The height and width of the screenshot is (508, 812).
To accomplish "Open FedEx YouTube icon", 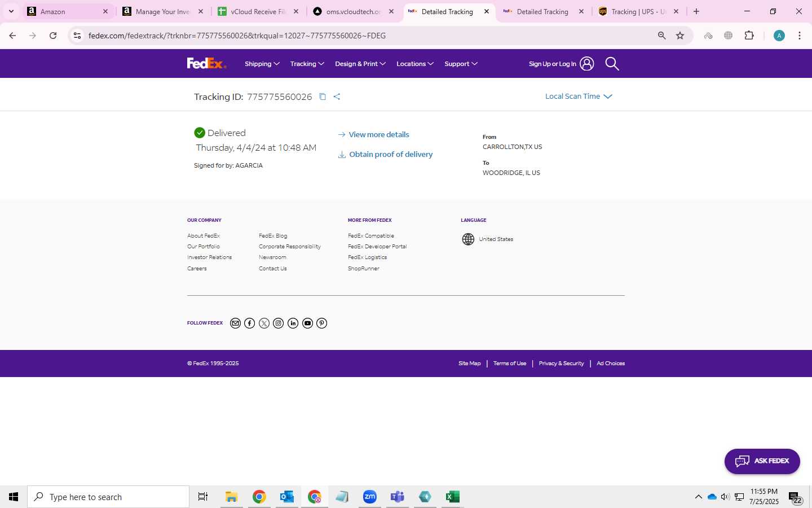I will click(307, 323).
